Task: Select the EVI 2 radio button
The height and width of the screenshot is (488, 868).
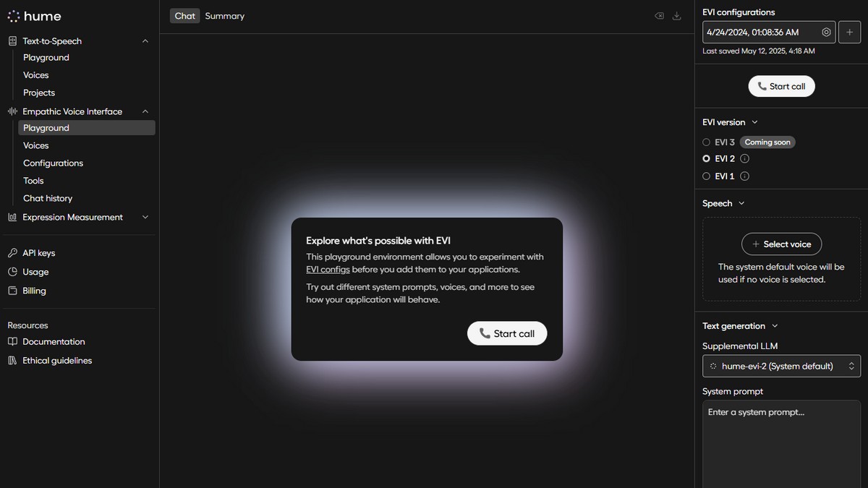Action: [x=707, y=158]
